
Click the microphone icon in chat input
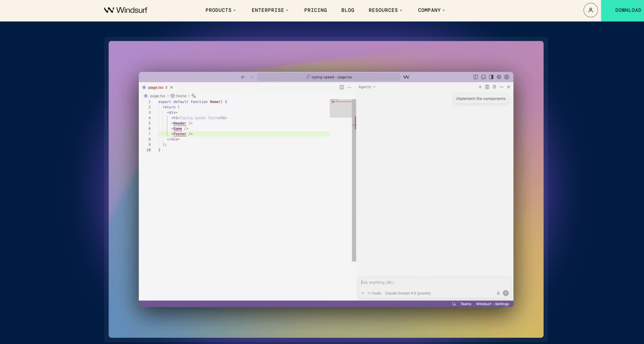[x=498, y=293]
